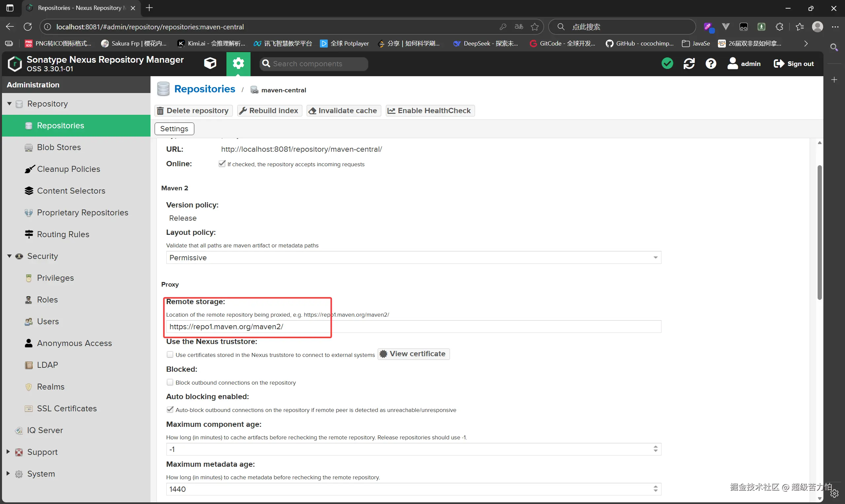Expand the Support tree section
Screen dimensions: 845x504
coord(8,452)
